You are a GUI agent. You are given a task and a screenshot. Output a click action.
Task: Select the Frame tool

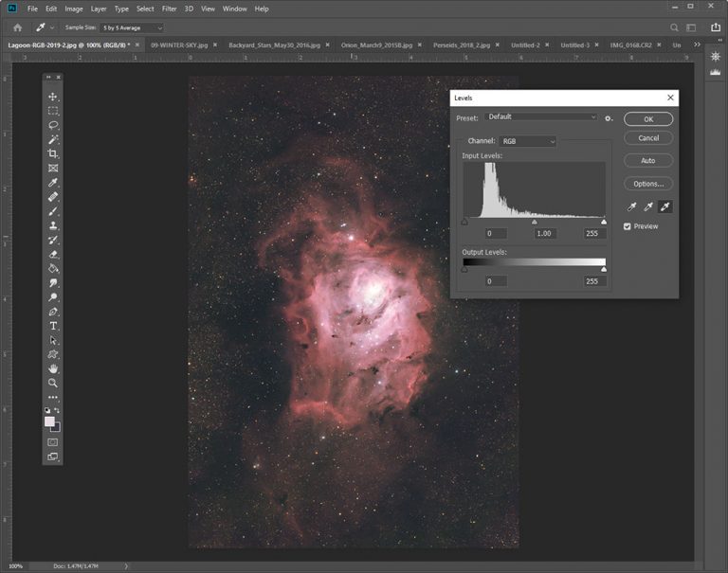tap(53, 168)
